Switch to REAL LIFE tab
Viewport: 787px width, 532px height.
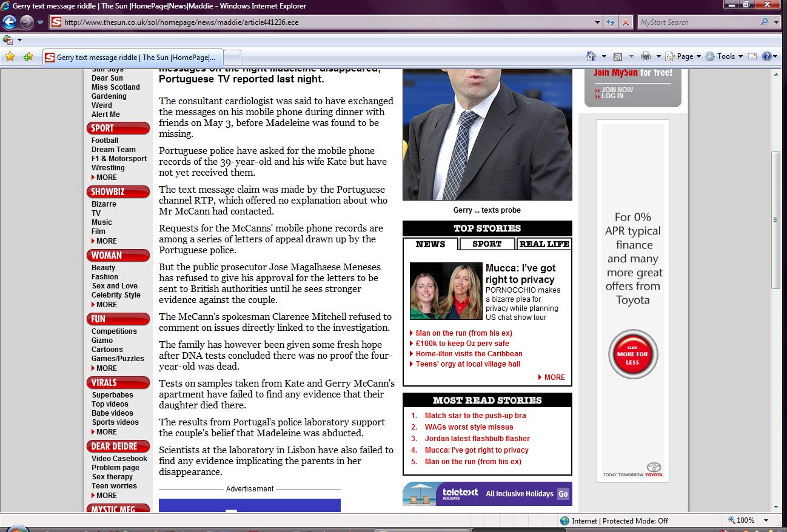(544, 244)
